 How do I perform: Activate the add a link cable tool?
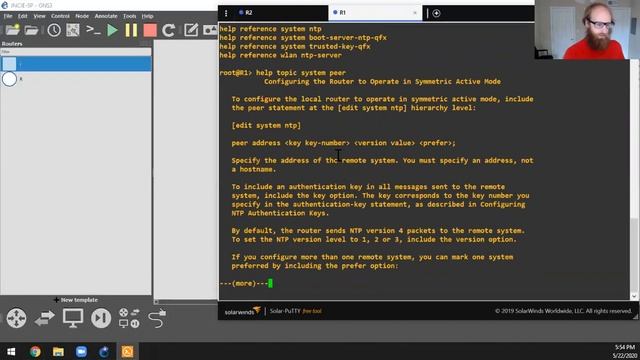click(x=157, y=318)
